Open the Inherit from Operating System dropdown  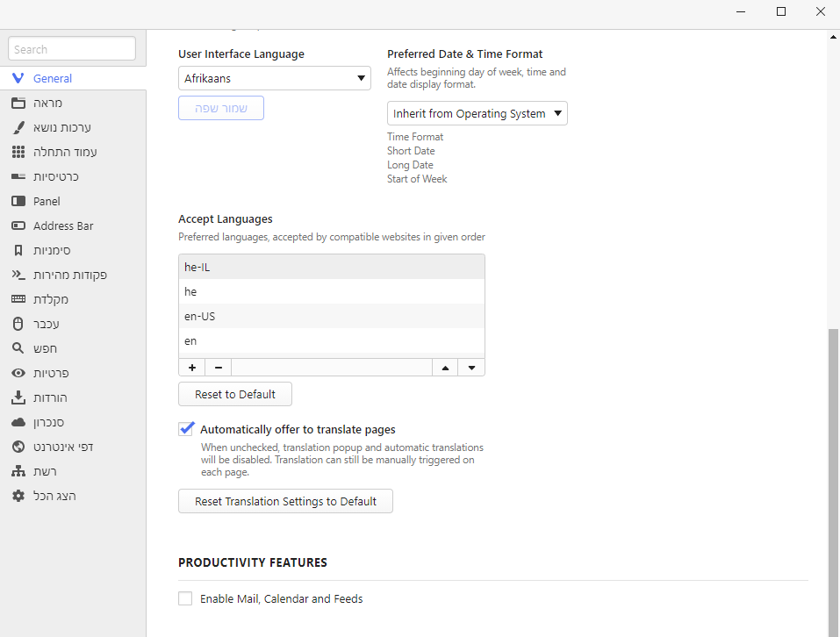477,113
